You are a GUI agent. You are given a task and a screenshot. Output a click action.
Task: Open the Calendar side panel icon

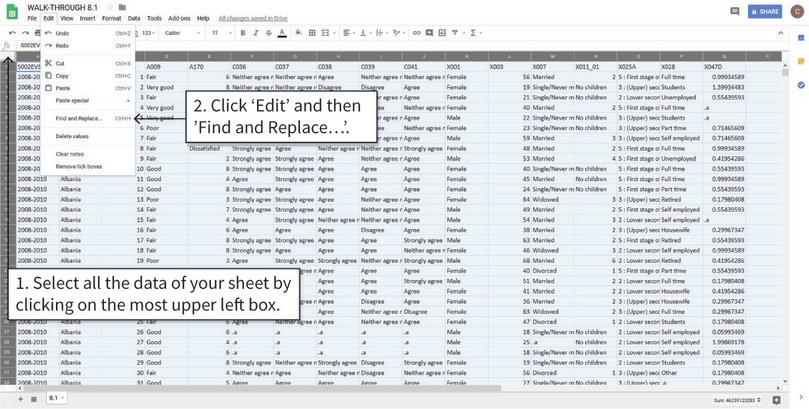tap(801, 38)
